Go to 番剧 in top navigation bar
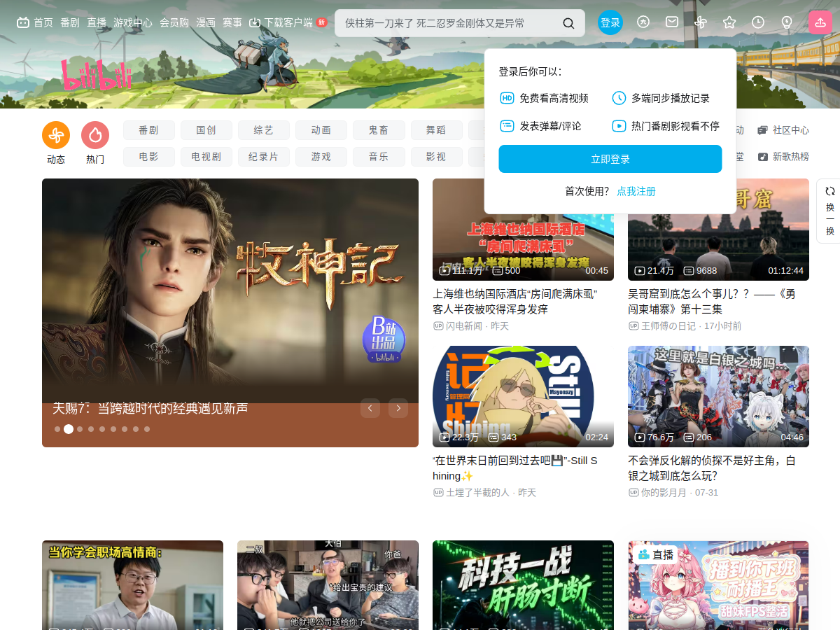 70,22
